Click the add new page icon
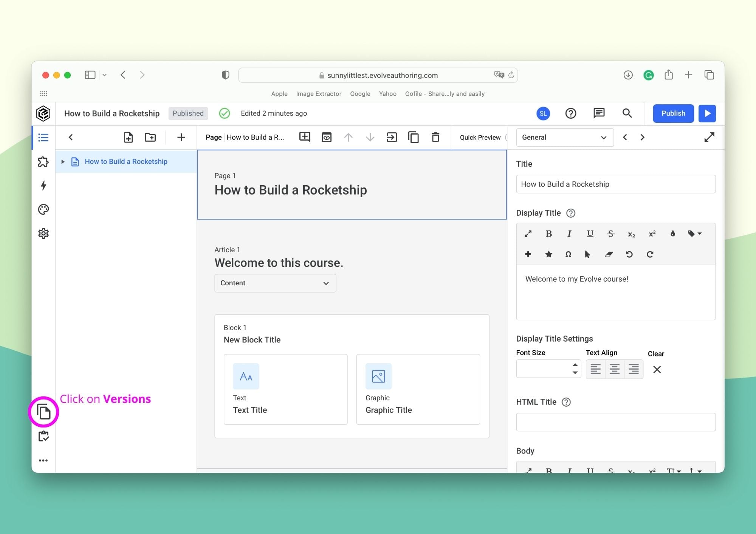This screenshot has width=756, height=534. pos(128,137)
